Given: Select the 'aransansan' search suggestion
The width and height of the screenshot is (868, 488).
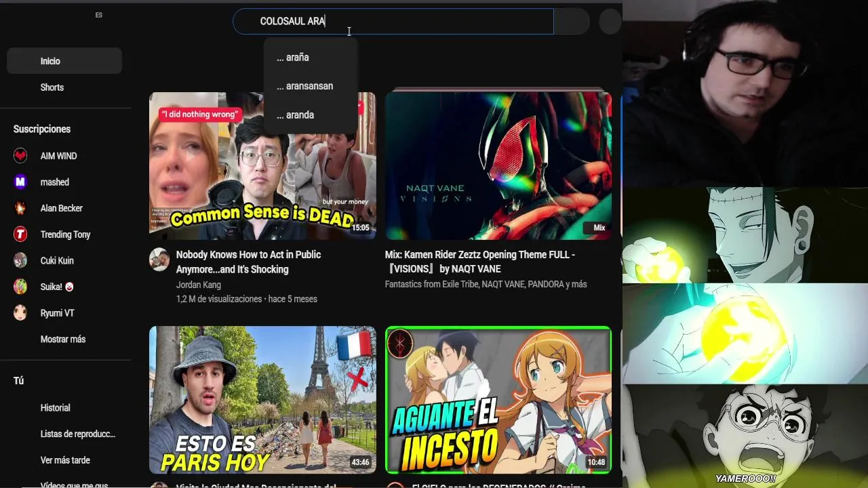Looking at the screenshot, I should 311,86.
